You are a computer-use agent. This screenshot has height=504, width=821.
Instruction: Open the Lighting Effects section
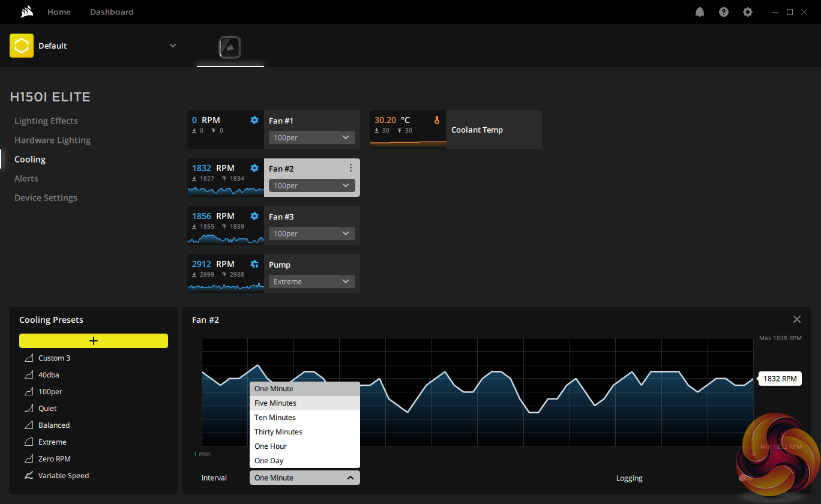point(46,121)
